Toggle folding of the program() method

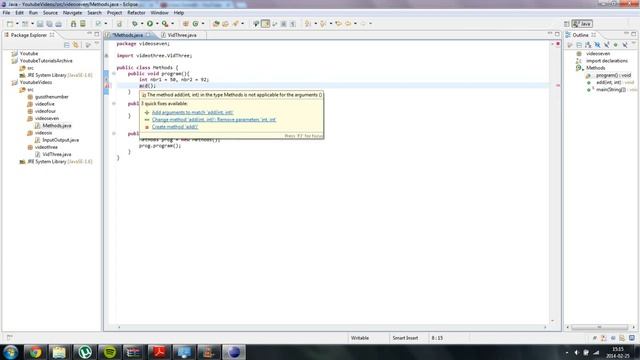pyautogui.click(x=114, y=73)
